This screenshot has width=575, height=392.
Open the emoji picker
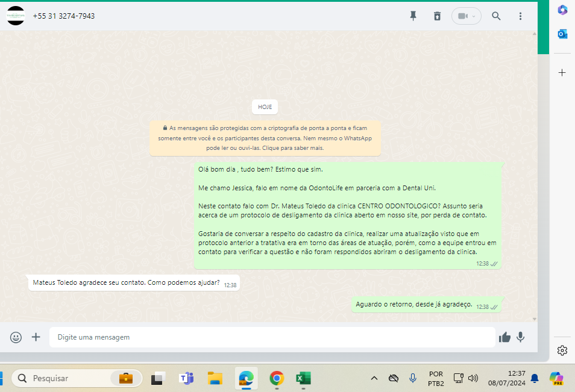16,337
